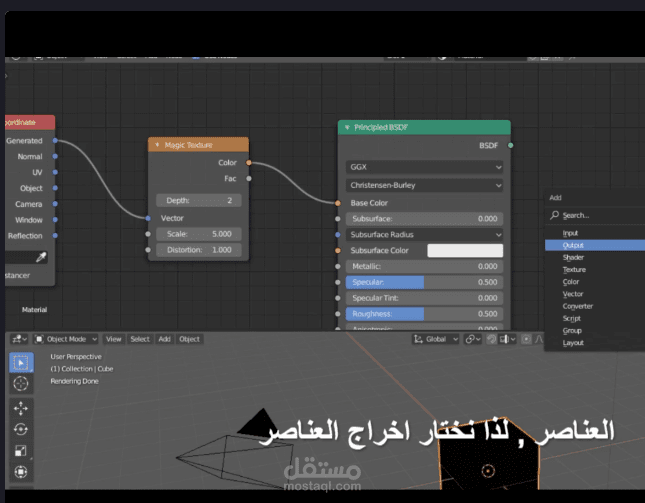645x503 pixels.
Task: Open Texture category in Add menu
Action: click(595, 270)
